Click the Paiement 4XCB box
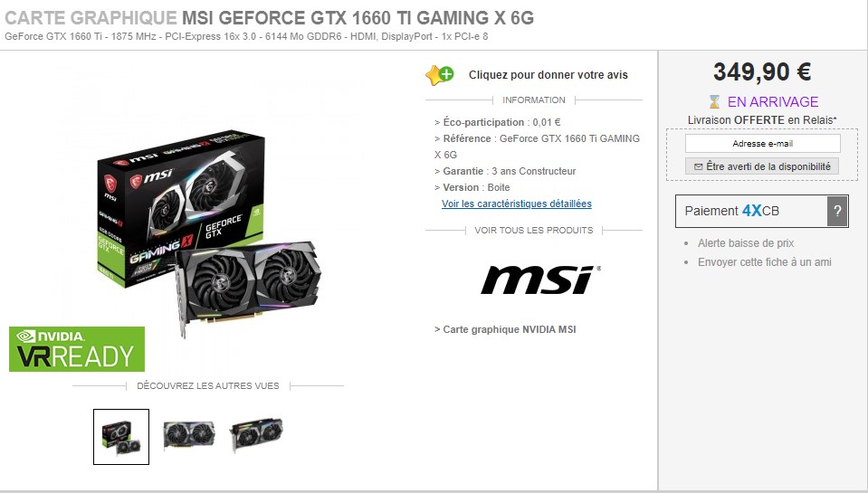The height and width of the screenshot is (493, 868). 762,211
